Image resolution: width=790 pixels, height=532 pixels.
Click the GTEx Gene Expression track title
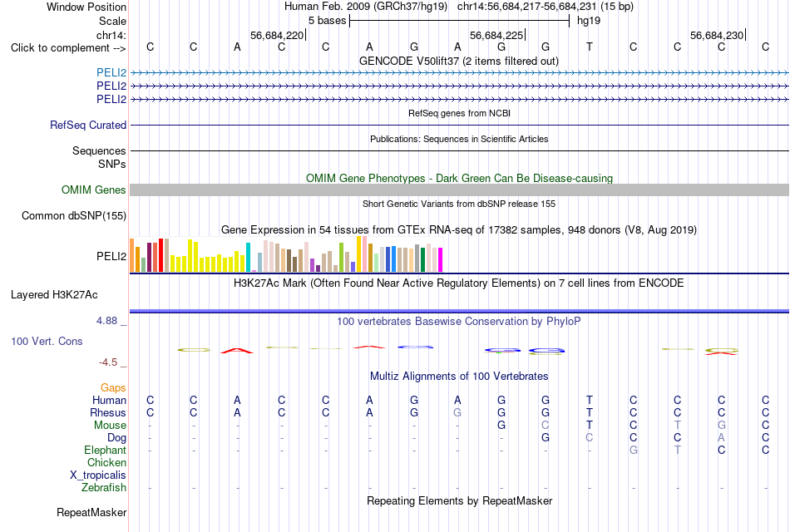click(459, 229)
